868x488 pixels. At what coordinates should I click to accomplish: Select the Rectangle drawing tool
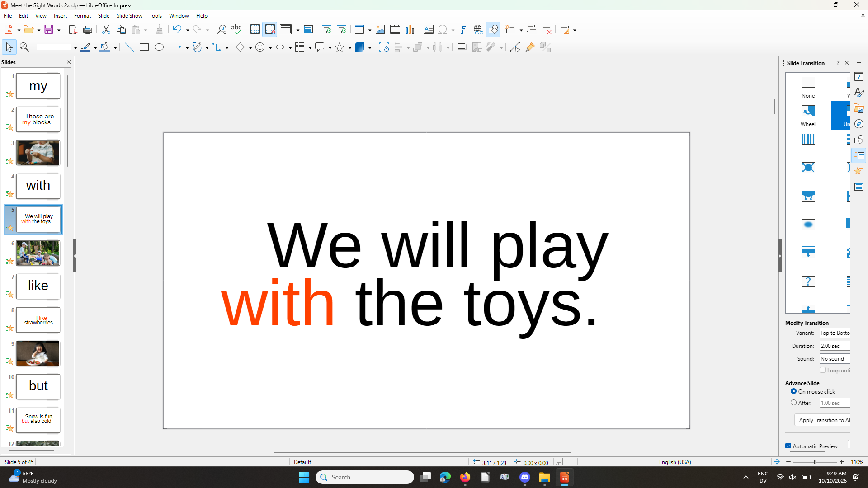[144, 47]
